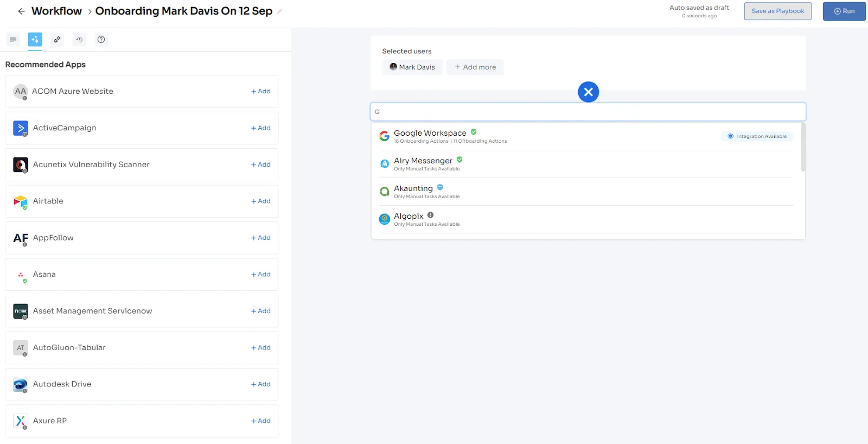
Task: Click the Asset Management Servicenow icon
Action: click(21, 311)
